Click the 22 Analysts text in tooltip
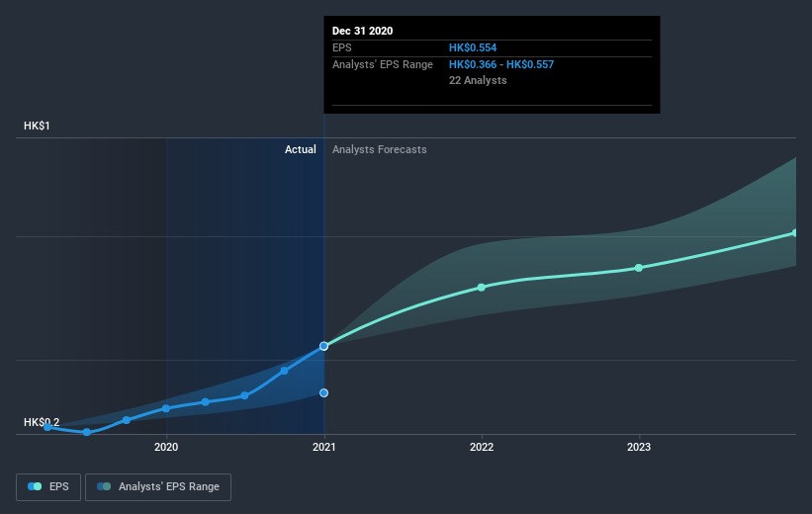The image size is (812, 514). point(478,80)
